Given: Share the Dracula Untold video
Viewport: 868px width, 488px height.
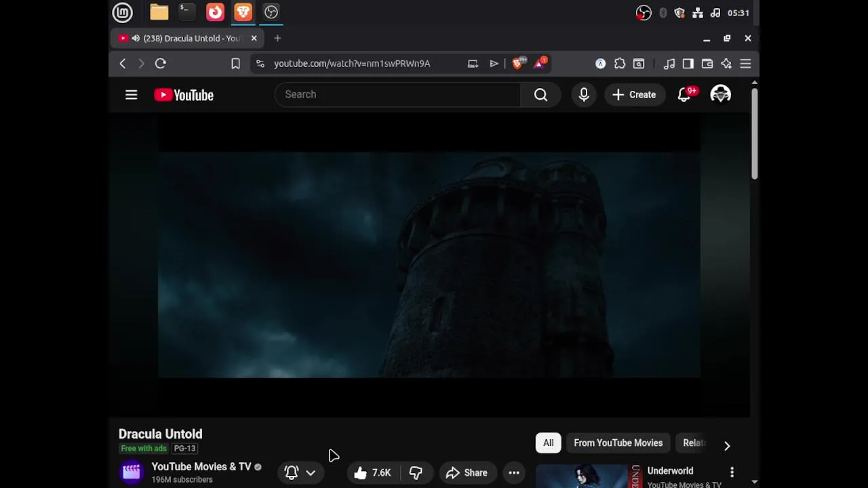Looking at the screenshot, I should coord(467,472).
